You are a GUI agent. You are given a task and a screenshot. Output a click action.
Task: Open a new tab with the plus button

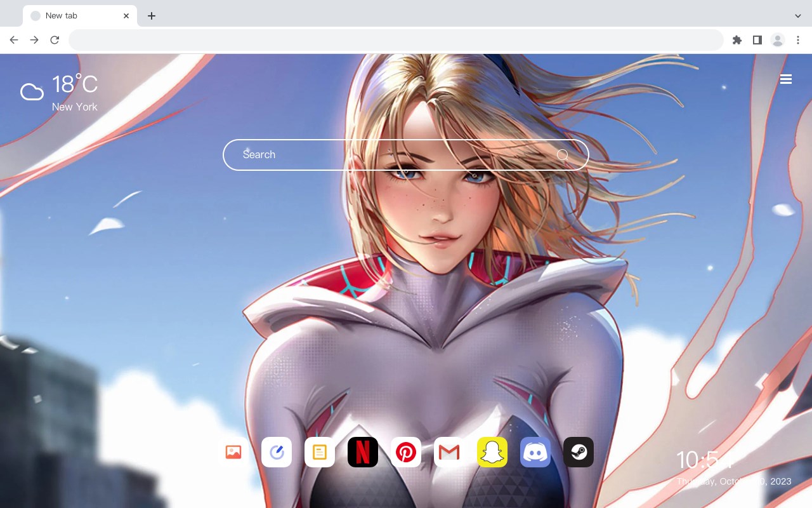[152, 16]
